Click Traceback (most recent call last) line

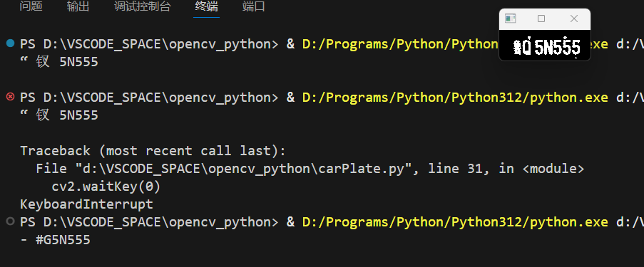pos(153,151)
